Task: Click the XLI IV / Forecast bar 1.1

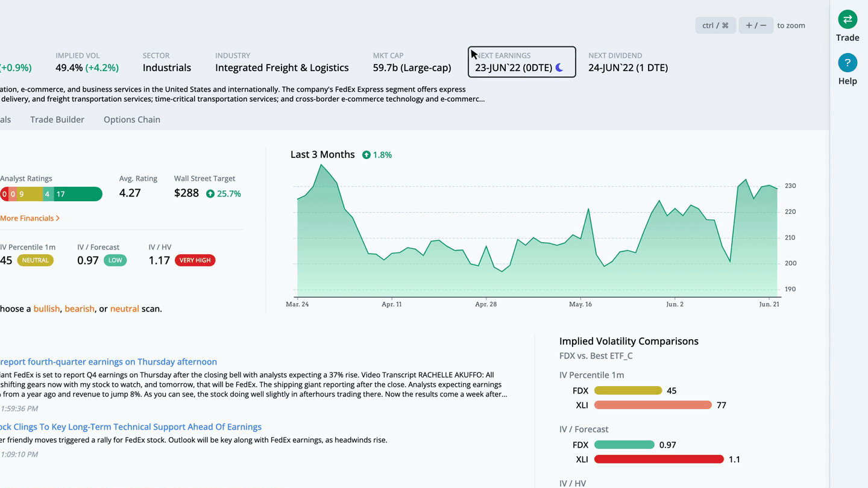Action: [x=659, y=459]
